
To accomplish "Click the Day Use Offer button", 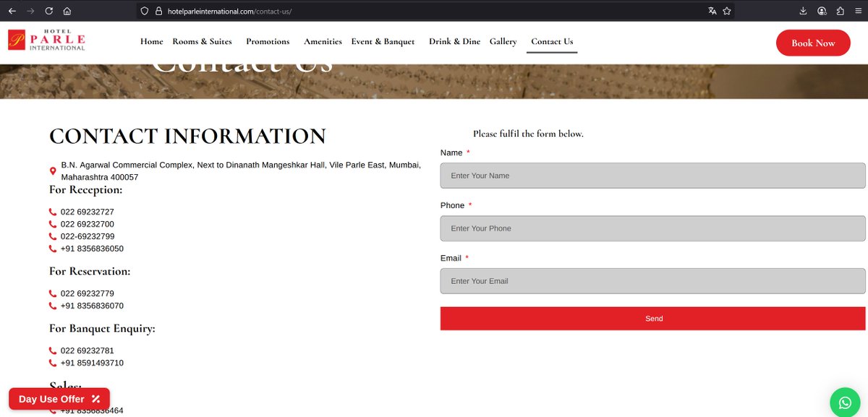I will click(x=58, y=398).
